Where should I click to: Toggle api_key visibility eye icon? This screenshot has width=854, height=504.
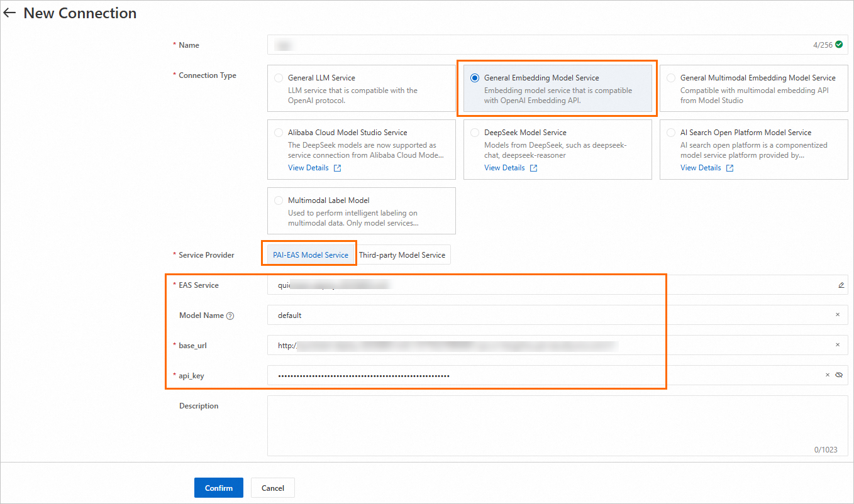839,375
